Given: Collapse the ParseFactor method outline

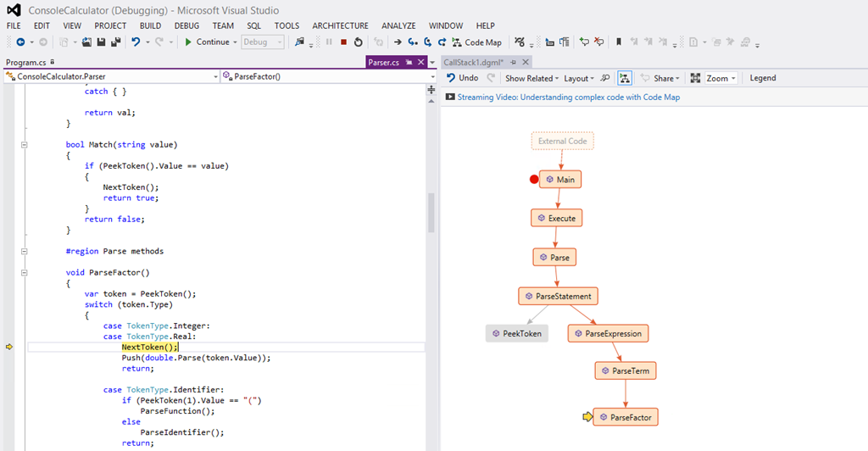Looking at the screenshot, I should [x=25, y=273].
